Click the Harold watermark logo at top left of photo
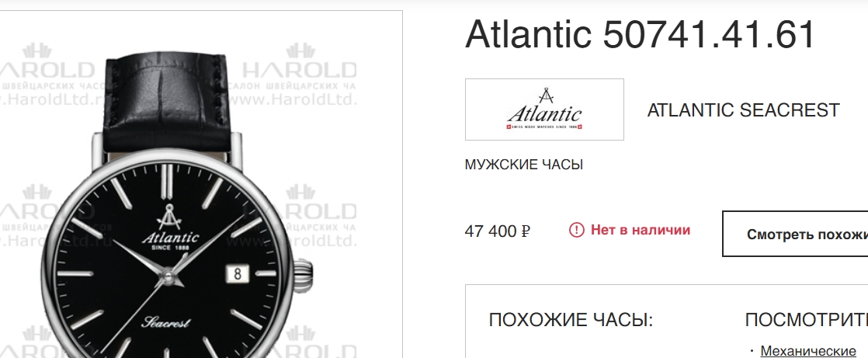The image size is (868, 358). (x=46, y=74)
